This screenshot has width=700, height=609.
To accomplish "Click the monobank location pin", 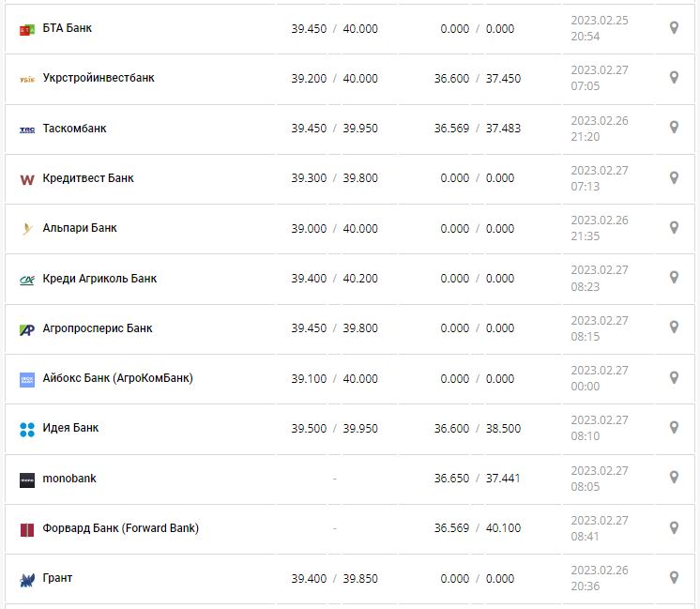I will tap(674, 478).
